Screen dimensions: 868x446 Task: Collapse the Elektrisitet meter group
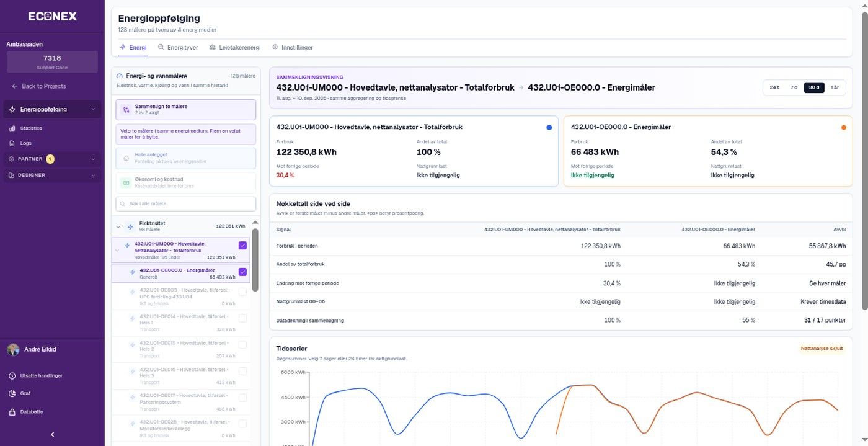118,227
